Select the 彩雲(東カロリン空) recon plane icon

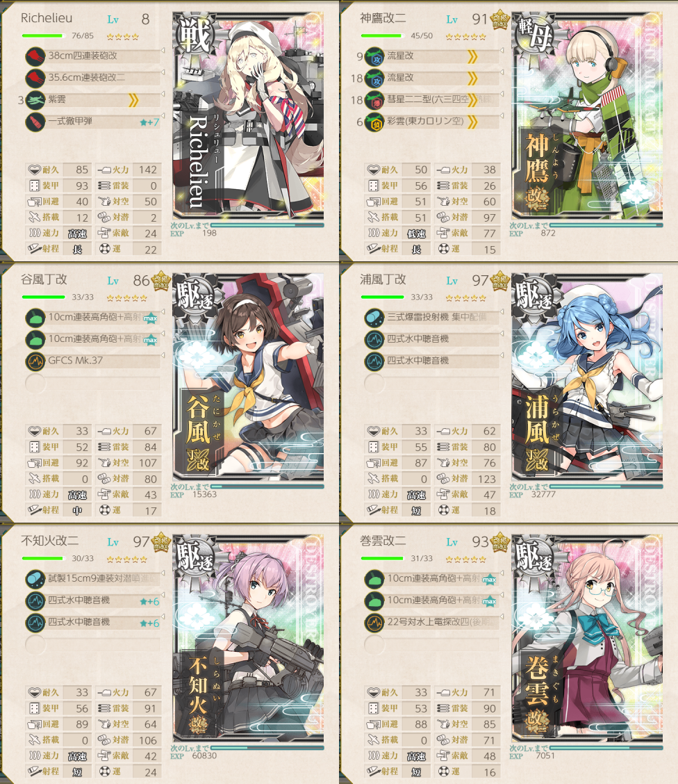(374, 122)
